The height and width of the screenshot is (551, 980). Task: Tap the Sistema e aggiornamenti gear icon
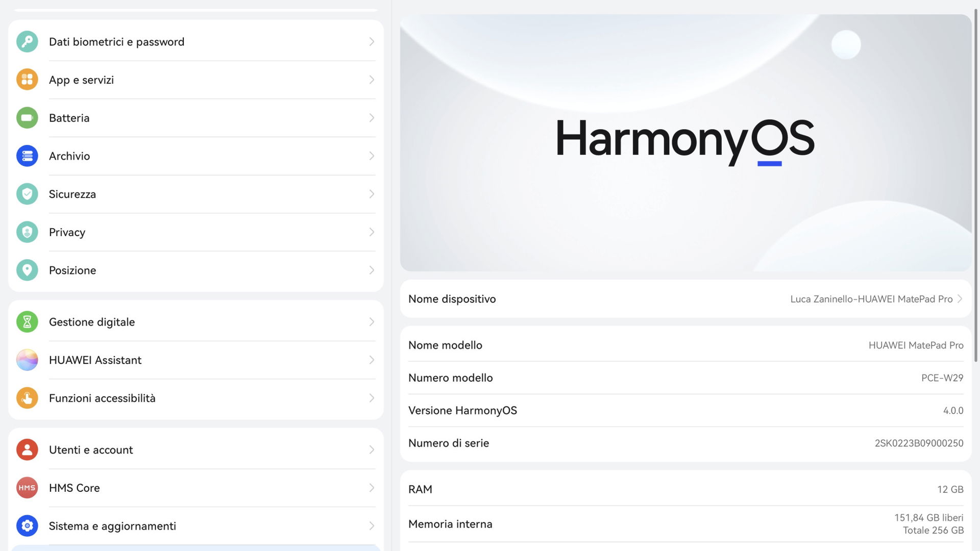pos(27,526)
